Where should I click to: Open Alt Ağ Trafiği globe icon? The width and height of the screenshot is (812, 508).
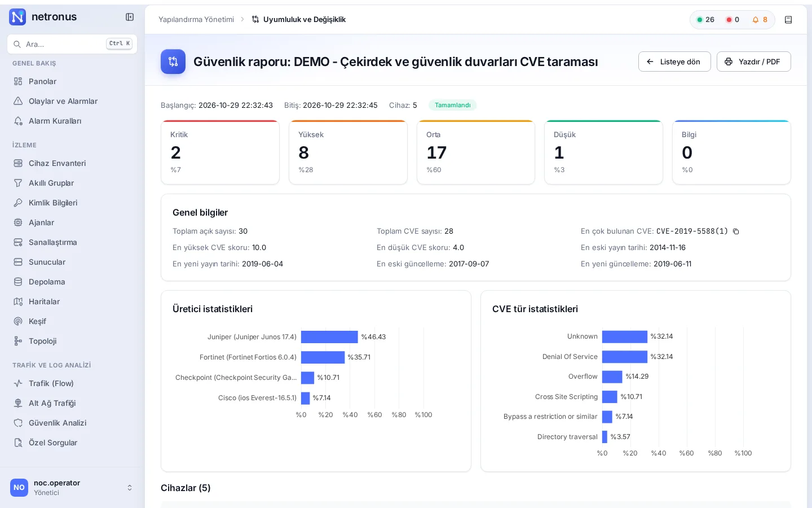[x=18, y=403]
